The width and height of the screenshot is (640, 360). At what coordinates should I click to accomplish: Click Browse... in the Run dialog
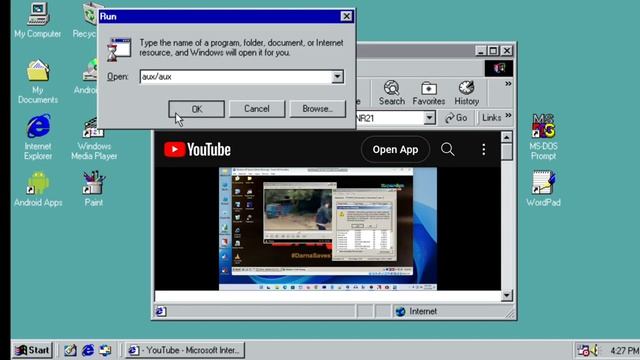(x=317, y=109)
